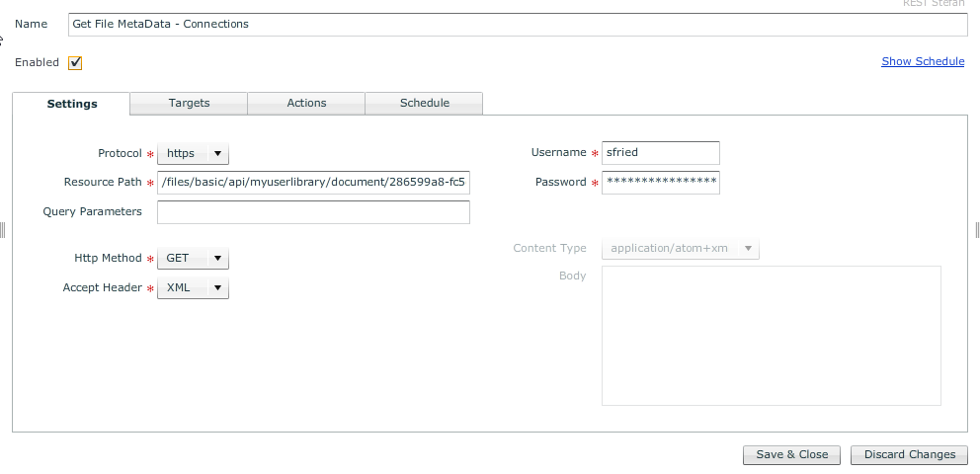This screenshot has width=980, height=474.
Task: Open the Actions tab
Action: click(x=306, y=103)
